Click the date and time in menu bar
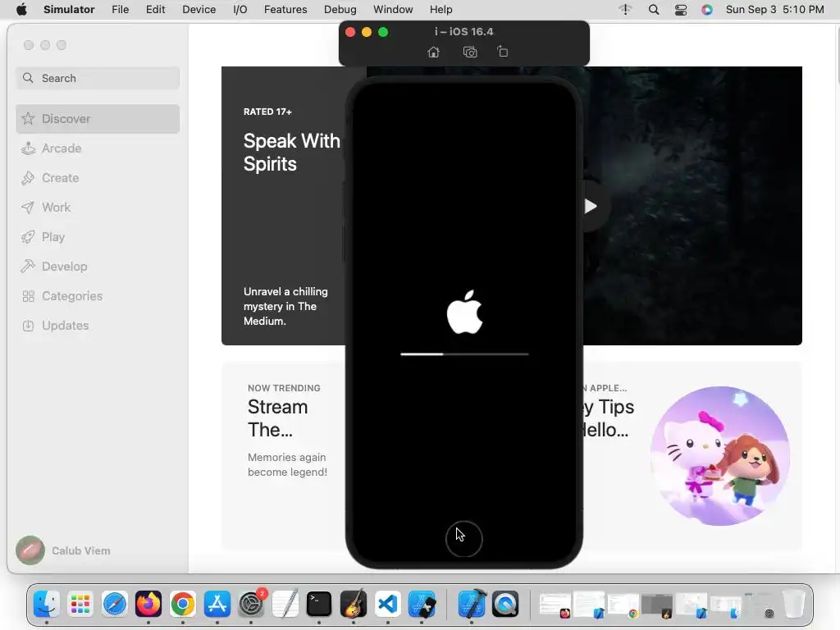 774,10
